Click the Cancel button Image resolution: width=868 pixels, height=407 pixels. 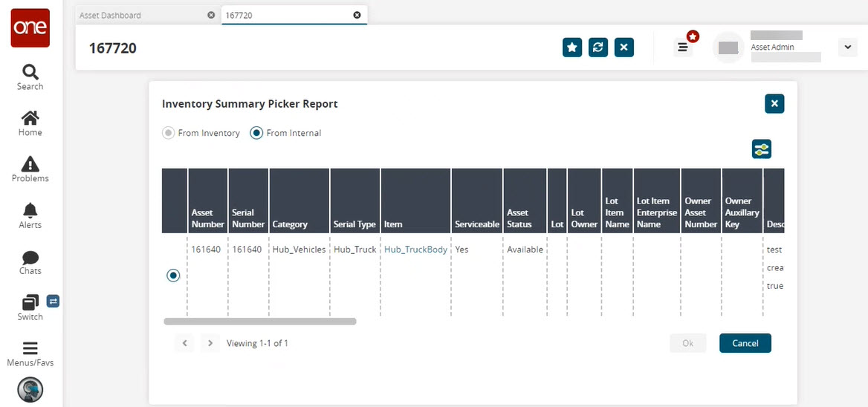745,343
